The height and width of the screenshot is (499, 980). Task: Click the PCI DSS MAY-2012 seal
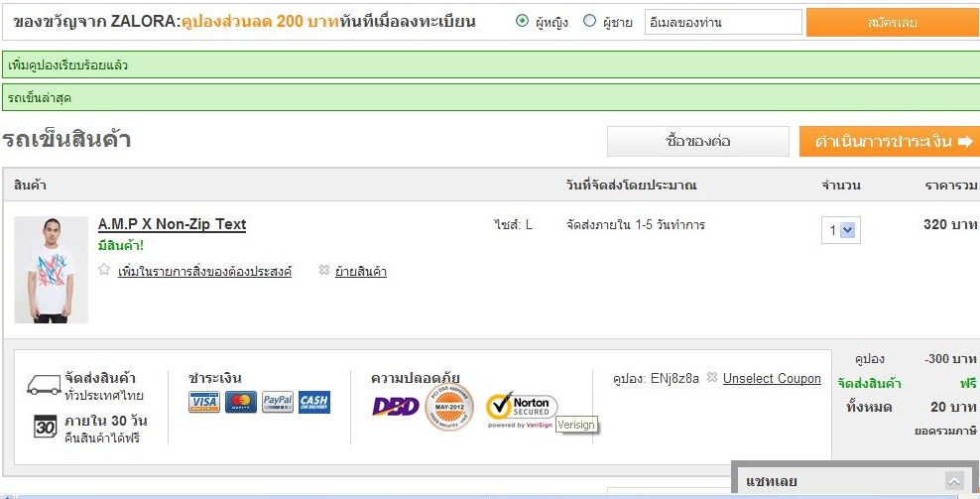click(448, 407)
